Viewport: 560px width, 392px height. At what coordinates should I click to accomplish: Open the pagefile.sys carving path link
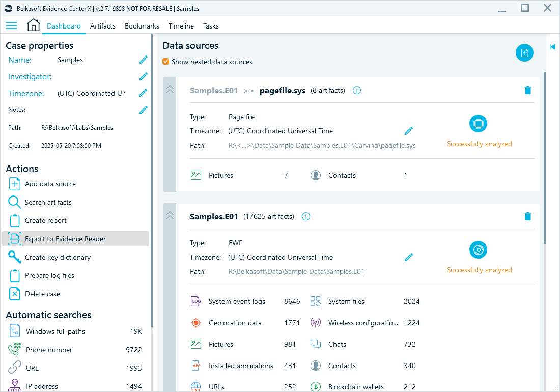click(322, 145)
